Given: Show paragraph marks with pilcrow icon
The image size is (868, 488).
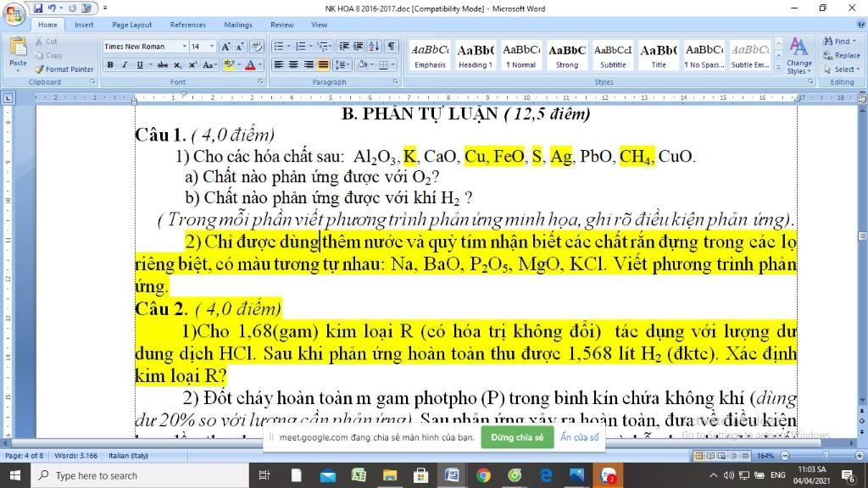Looking at the screenshot, I should [x=392, y=47].
